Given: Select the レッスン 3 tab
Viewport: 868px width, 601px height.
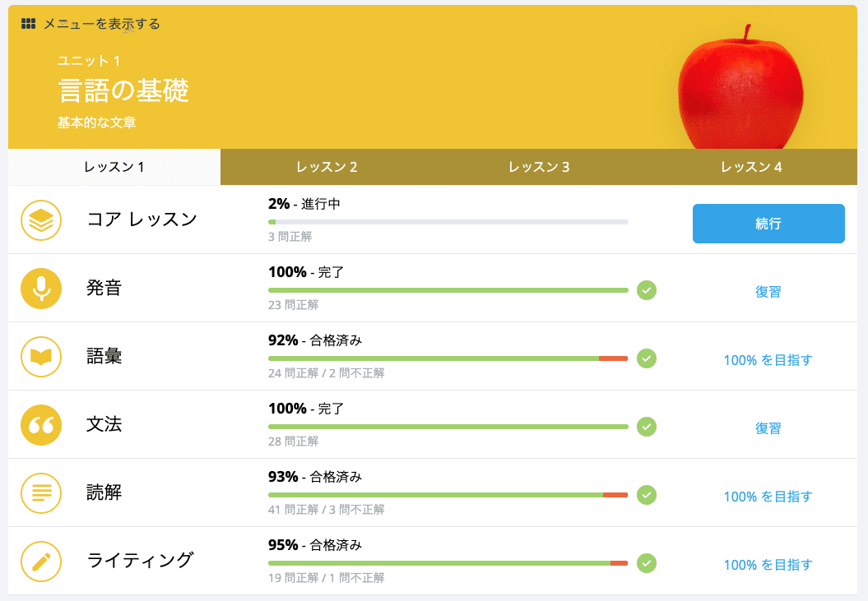Looking at the screenshot, I should [x=538, y=166].
